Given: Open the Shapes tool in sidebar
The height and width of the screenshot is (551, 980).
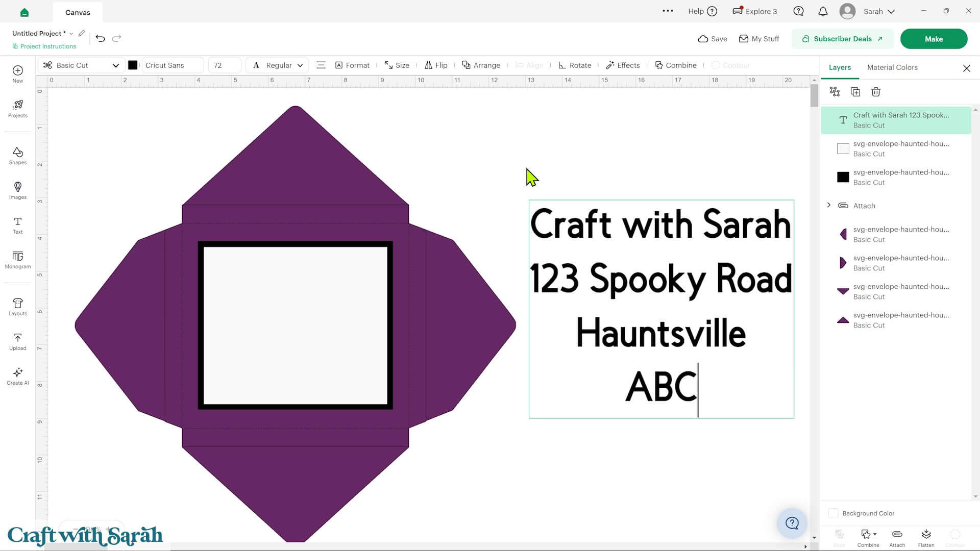Looking at the screenshot, I should 17,156.
